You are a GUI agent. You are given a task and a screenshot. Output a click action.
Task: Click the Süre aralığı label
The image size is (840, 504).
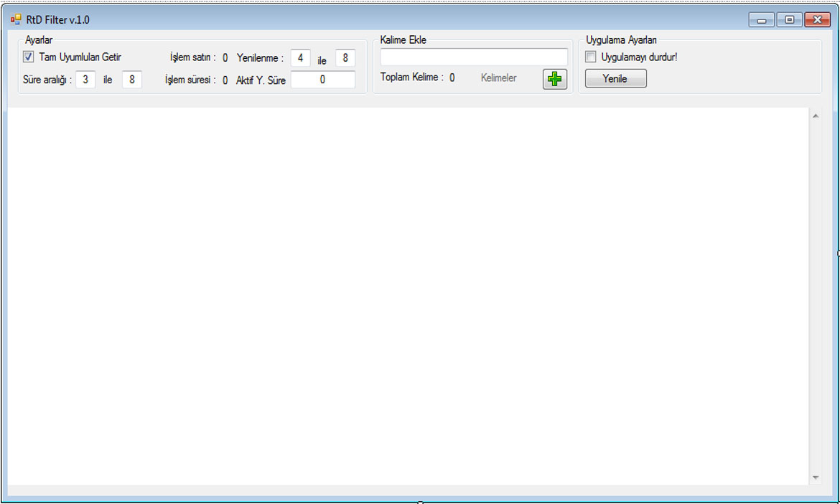[x=47, y=80]
